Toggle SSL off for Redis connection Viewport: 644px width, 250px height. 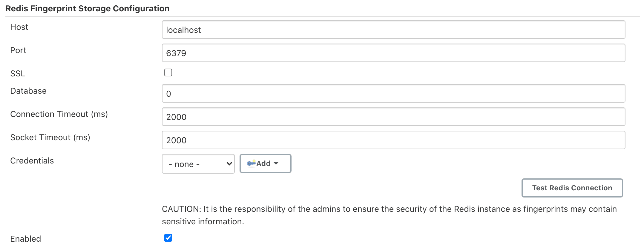click(x=168, y=72)
